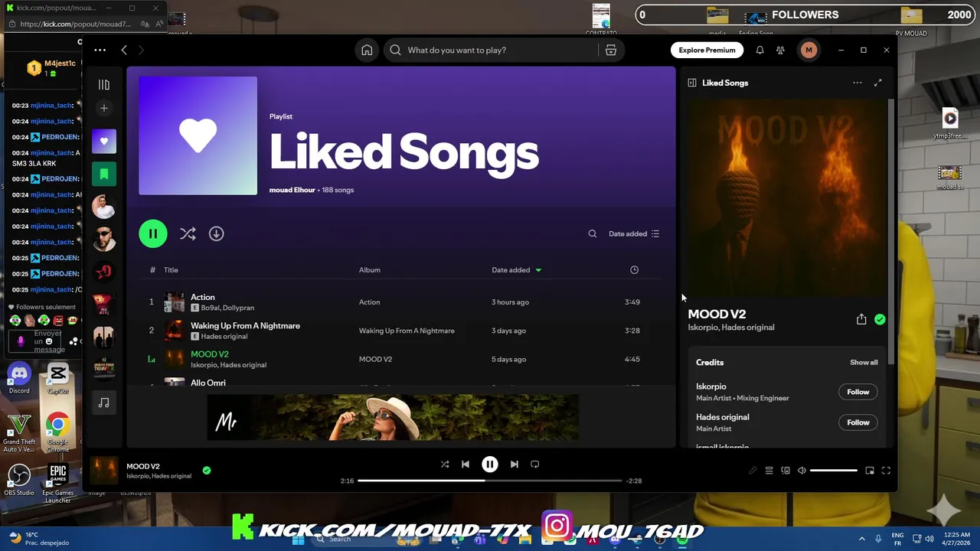The image size is (980, 551).
Task: Pause playback in the bottom player bar
Action: [490, 464]
